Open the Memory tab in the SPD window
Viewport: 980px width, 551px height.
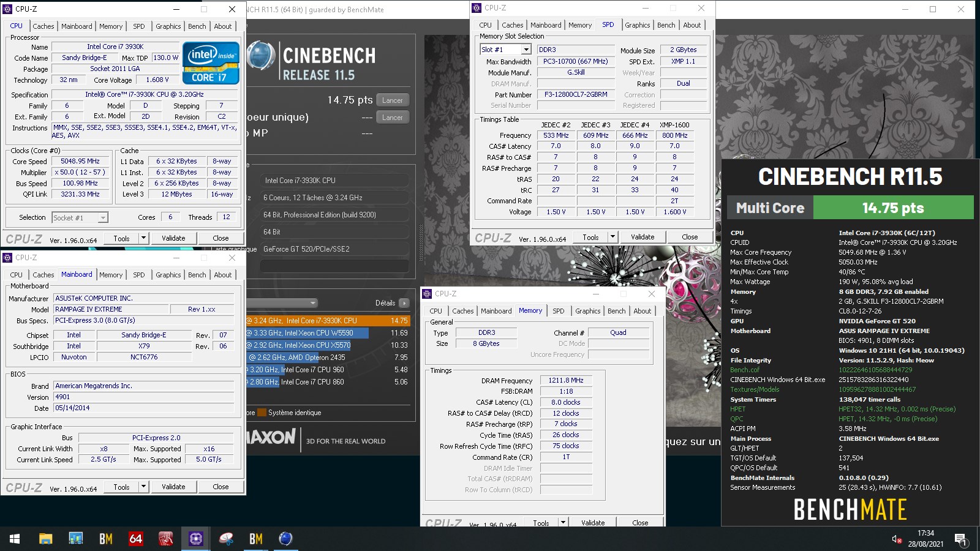click(x=579, y=25)
